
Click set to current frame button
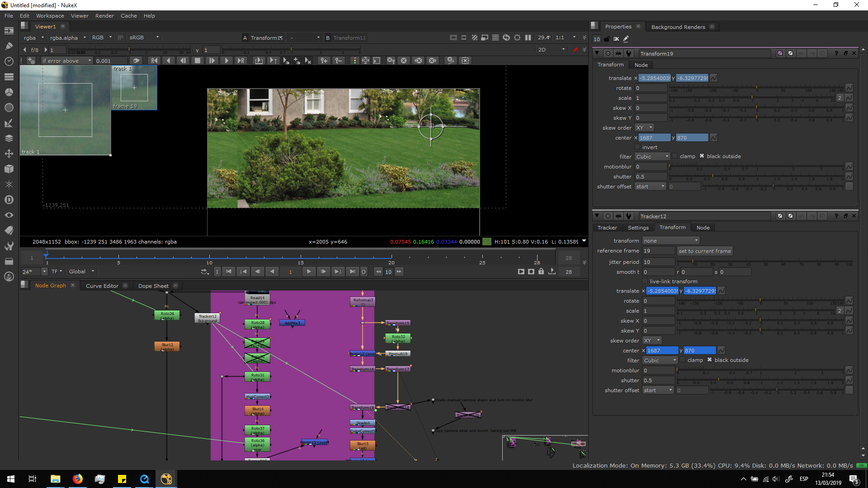point(704,251)
